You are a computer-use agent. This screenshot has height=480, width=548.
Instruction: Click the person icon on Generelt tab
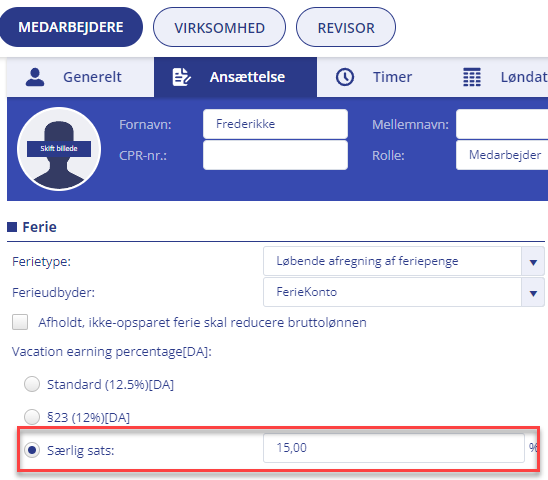point(35,77)
